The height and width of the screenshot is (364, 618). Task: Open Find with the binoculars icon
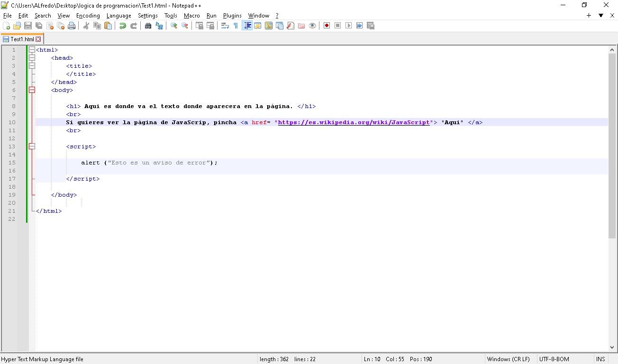148,26
